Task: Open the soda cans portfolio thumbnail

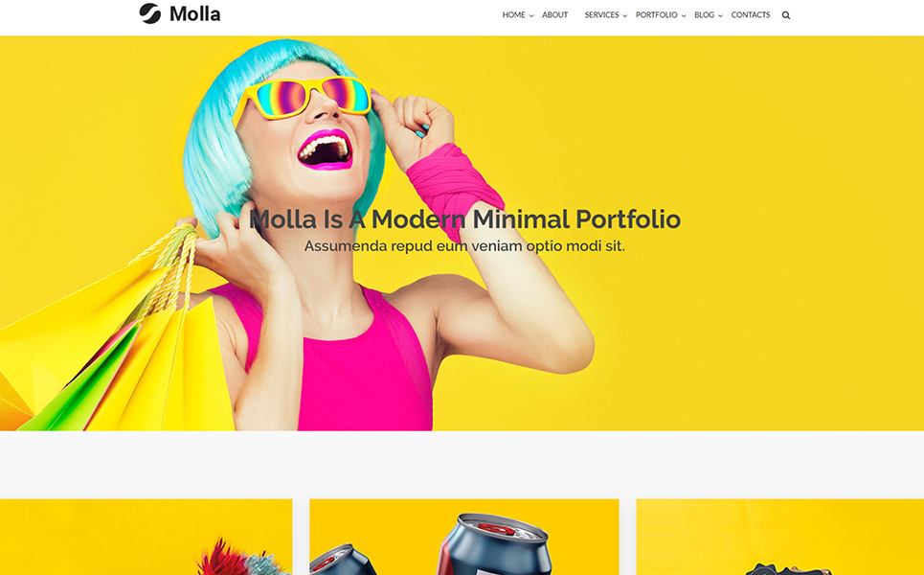Action: click(x=464, y=537)
